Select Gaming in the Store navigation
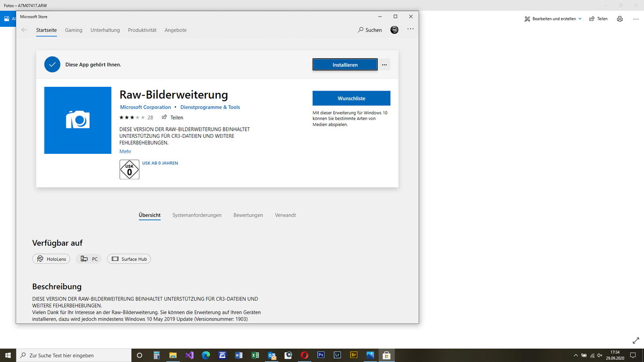 [74, 30]
